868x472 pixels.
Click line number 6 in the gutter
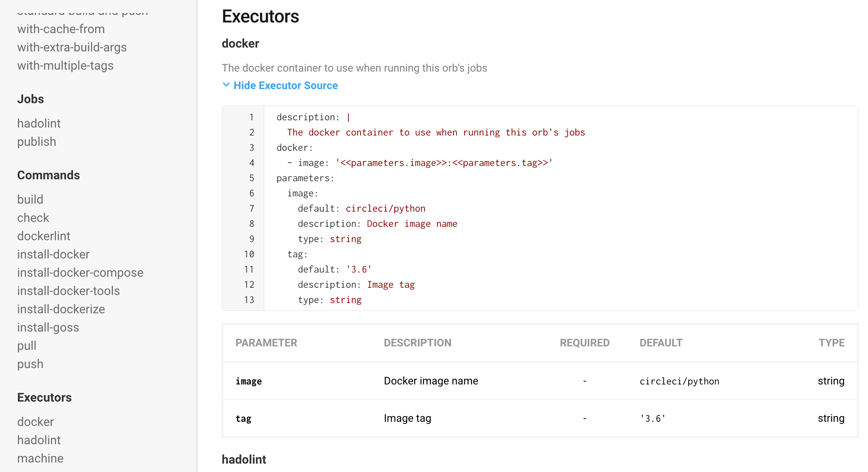click(x=252, y=193)
